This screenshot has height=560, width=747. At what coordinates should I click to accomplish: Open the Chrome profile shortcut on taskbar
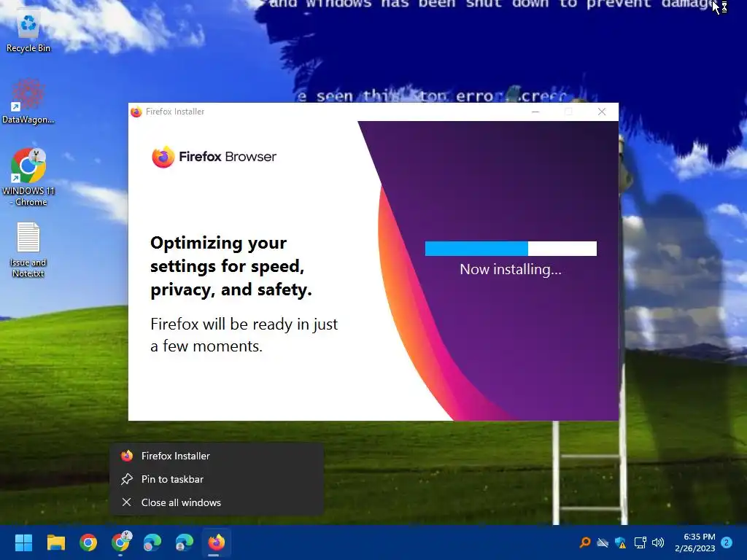coord(121,542)
